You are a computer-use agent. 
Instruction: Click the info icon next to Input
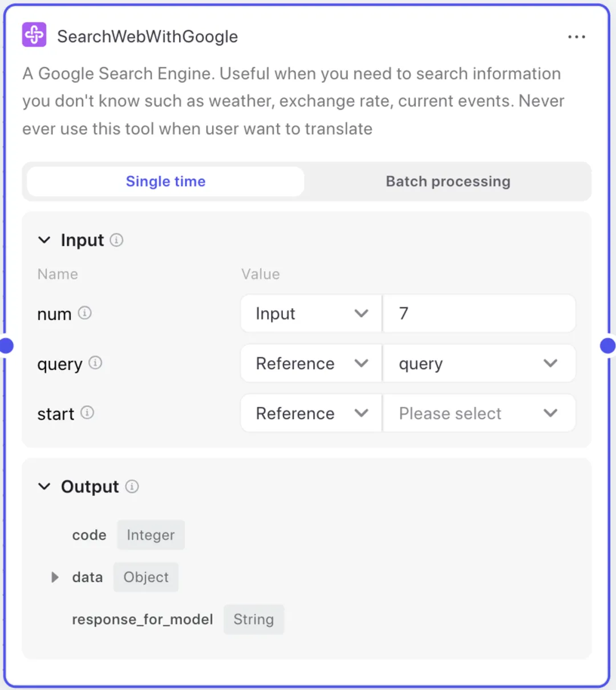(x=116, y=240)
